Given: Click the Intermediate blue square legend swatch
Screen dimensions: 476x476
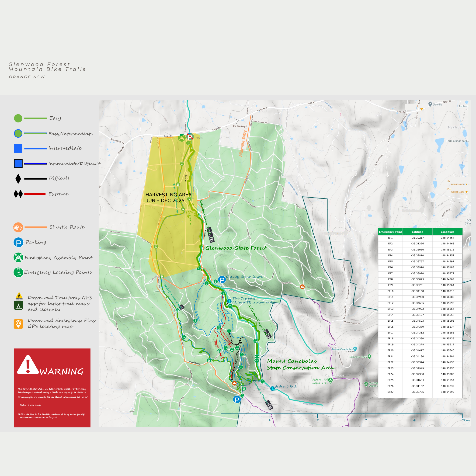Looking at the screenshot, I should [x=18, y=149].
